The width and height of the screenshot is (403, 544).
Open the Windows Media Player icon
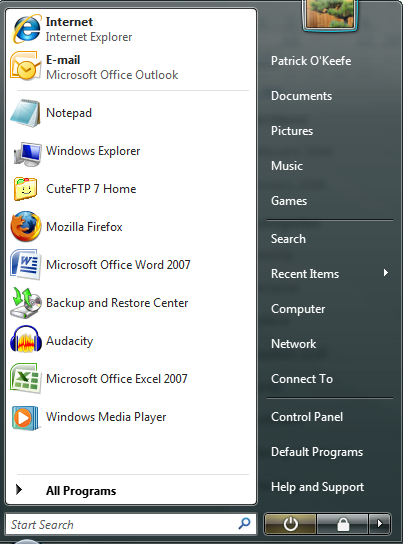click(25, 418)
